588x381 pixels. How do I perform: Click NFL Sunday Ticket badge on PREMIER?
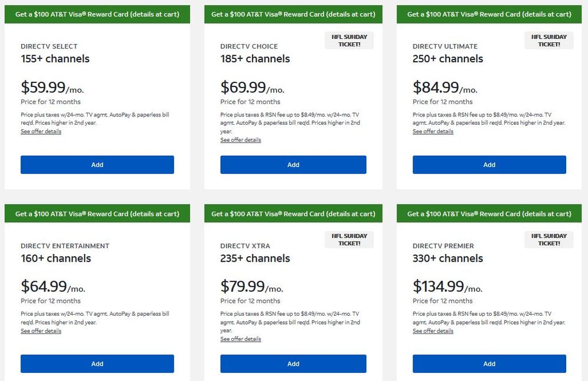click(549, 239)
